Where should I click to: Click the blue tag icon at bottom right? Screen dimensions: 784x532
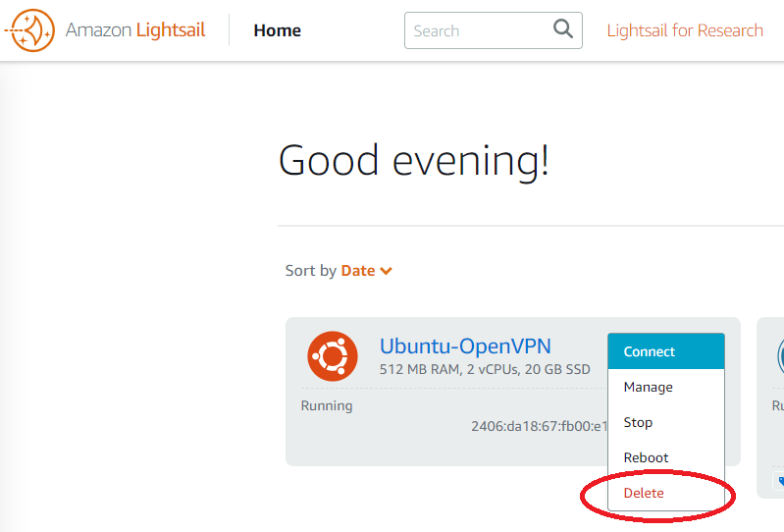click(x=780, y=481)
